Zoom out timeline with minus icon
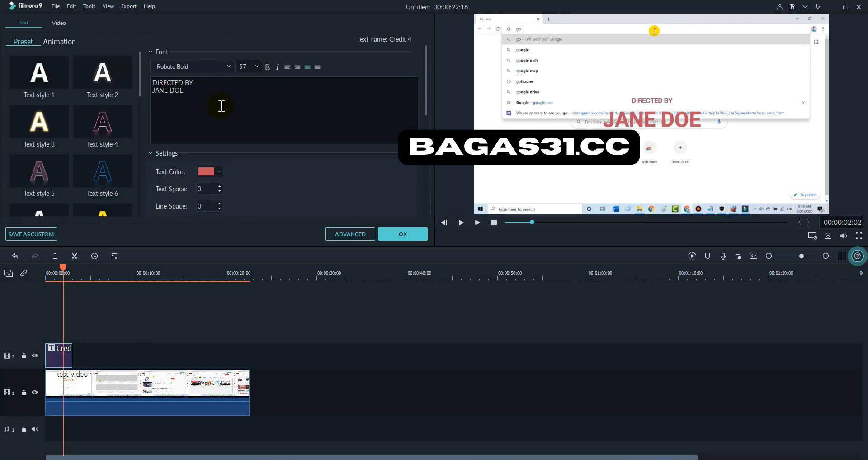 pyautogui.click(x=769, y=256)
